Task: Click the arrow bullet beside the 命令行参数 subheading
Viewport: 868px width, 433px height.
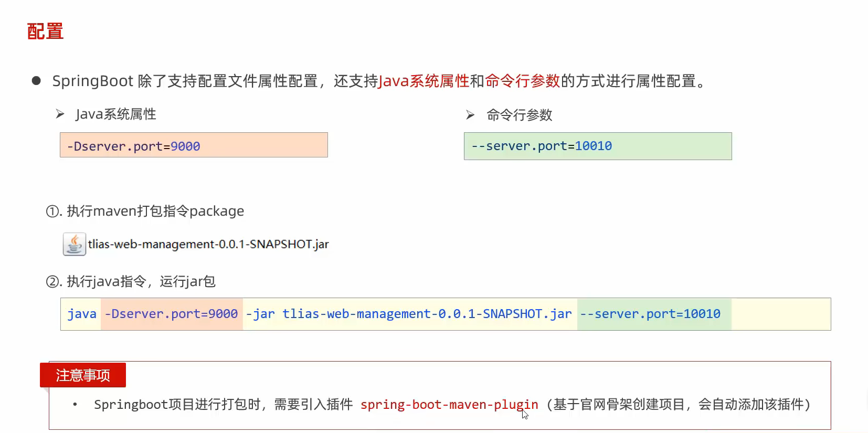Action: click(x=470, y=115)
